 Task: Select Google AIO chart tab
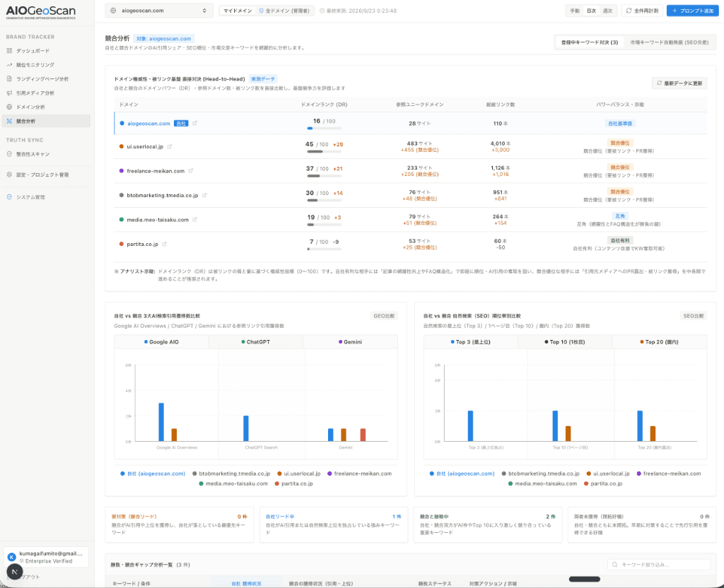pos(162,342)
